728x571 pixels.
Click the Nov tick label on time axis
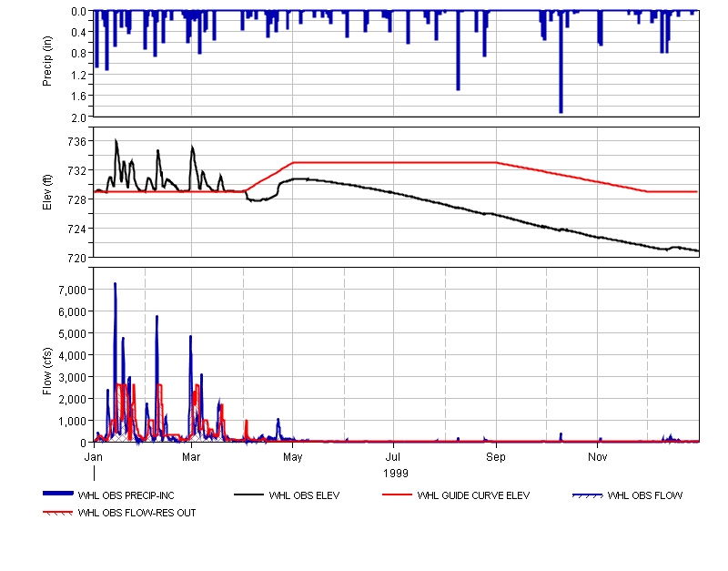(598, 456)
